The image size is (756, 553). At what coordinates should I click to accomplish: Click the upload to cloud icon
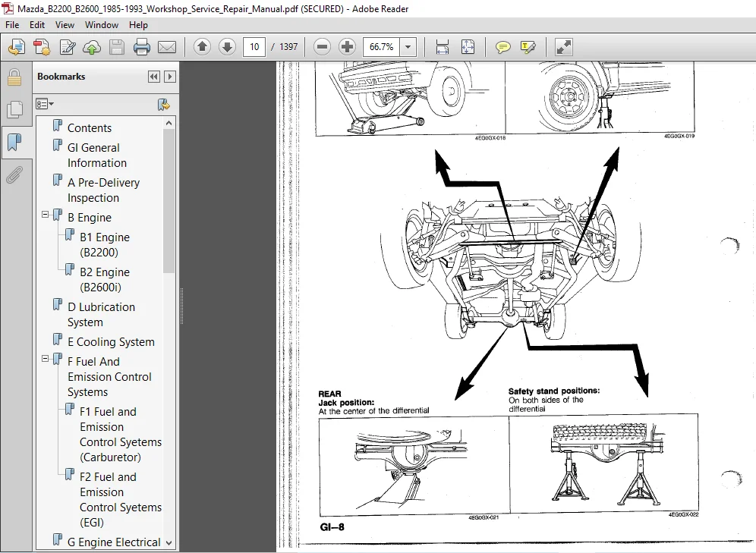[x=92, y=47]
